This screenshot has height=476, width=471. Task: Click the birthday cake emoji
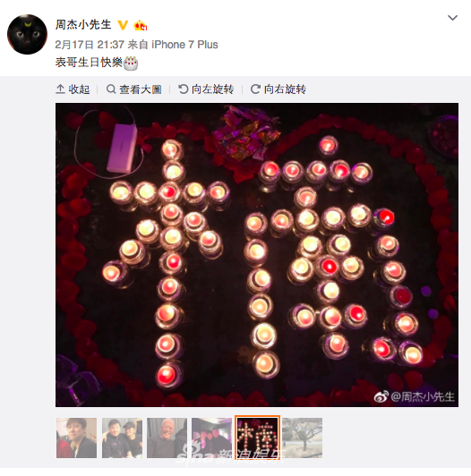click(131, 63)
